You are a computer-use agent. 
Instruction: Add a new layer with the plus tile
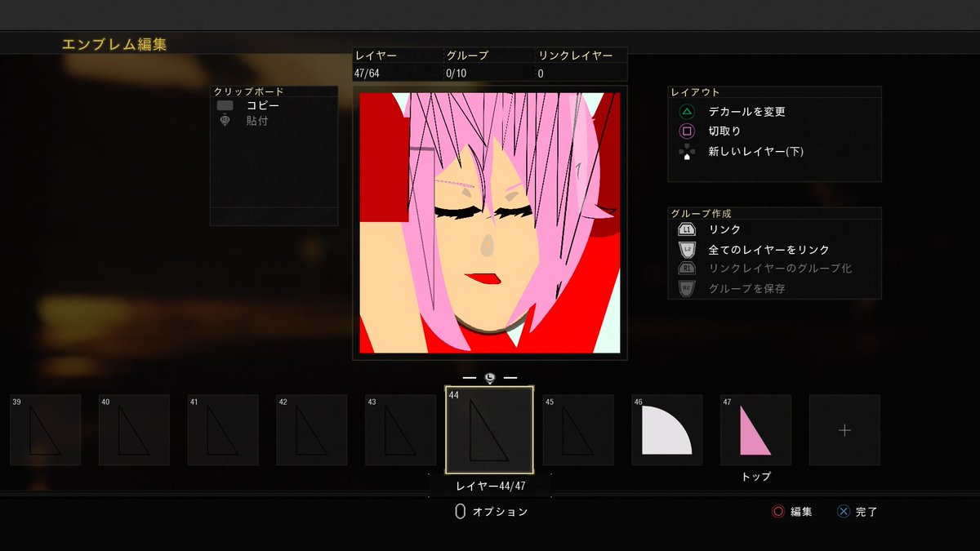tap(844, 430)
